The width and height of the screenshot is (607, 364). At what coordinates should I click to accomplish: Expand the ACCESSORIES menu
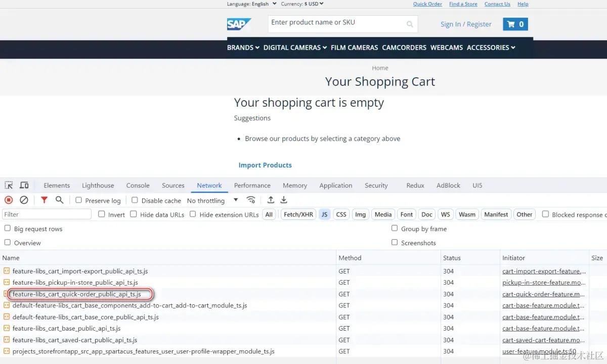tap(491, 48)
